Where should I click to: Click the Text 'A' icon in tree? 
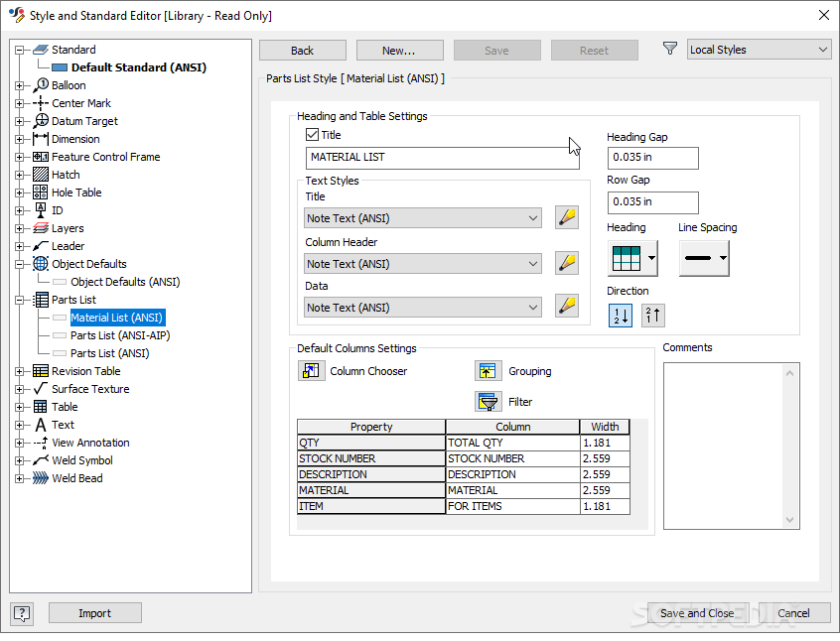(41, 425)
